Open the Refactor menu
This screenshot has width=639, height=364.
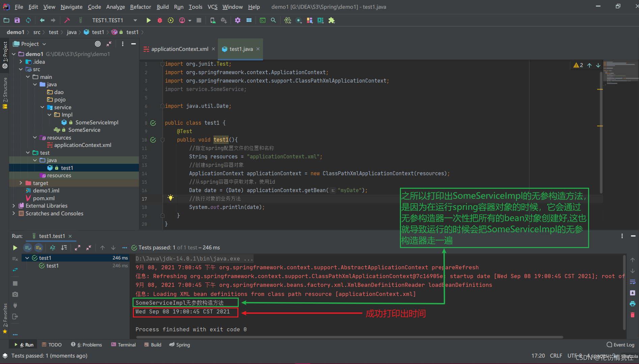(x=140, y=7)
